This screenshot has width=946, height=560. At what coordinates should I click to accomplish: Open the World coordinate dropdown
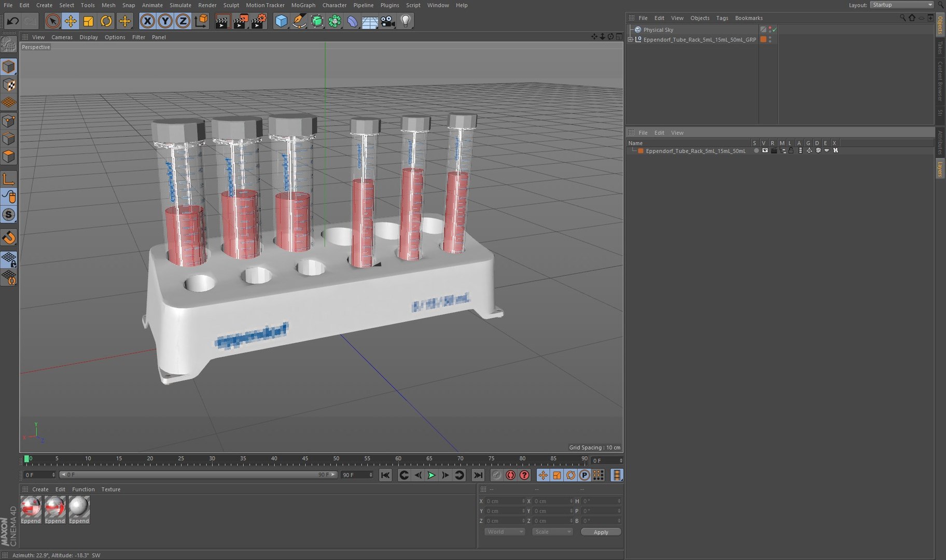tap(505, 532)
